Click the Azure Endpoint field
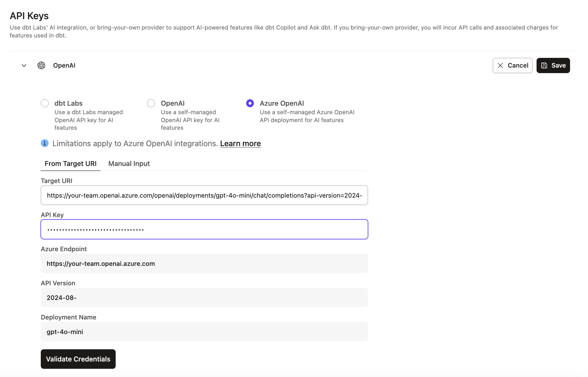The image size is (588, 377). point(204,263)
